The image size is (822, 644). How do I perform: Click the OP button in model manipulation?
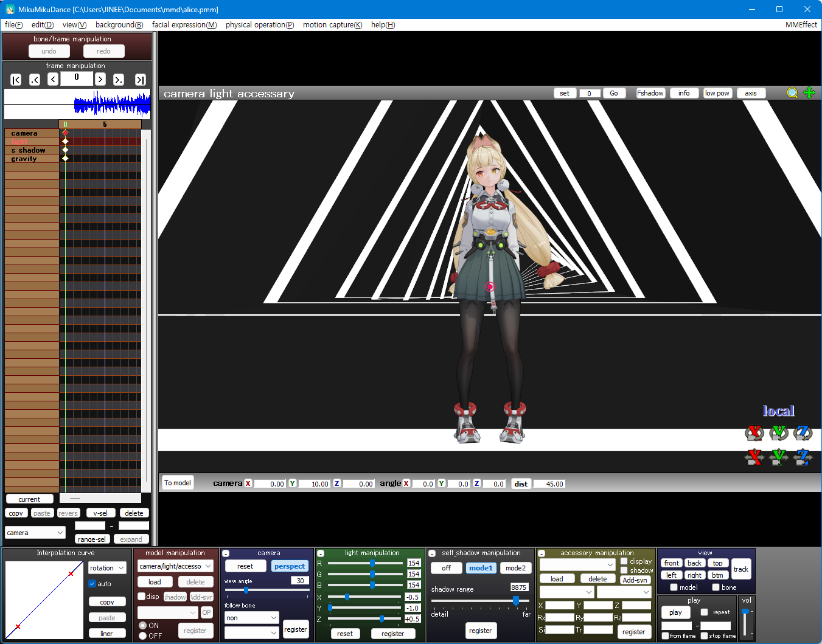point(207,612)
